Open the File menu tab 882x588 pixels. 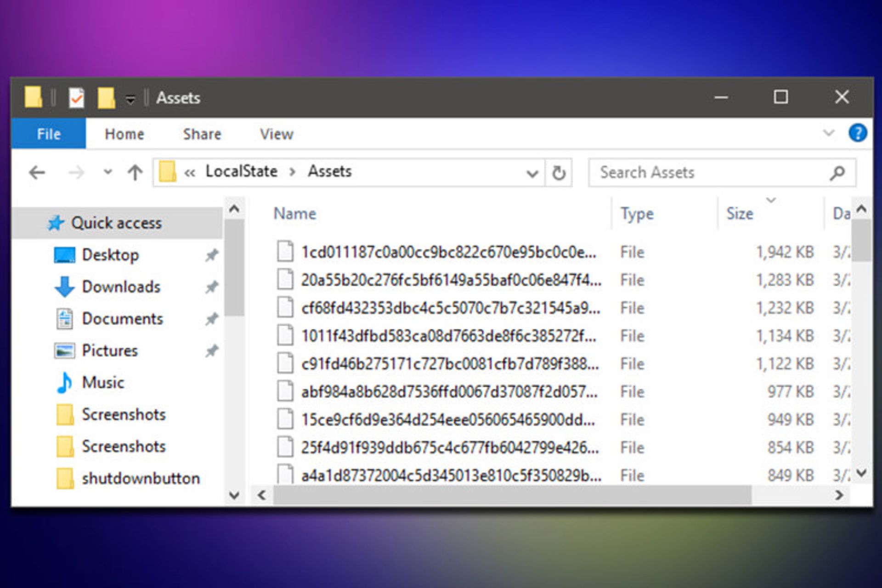click(x=49, y=134)
